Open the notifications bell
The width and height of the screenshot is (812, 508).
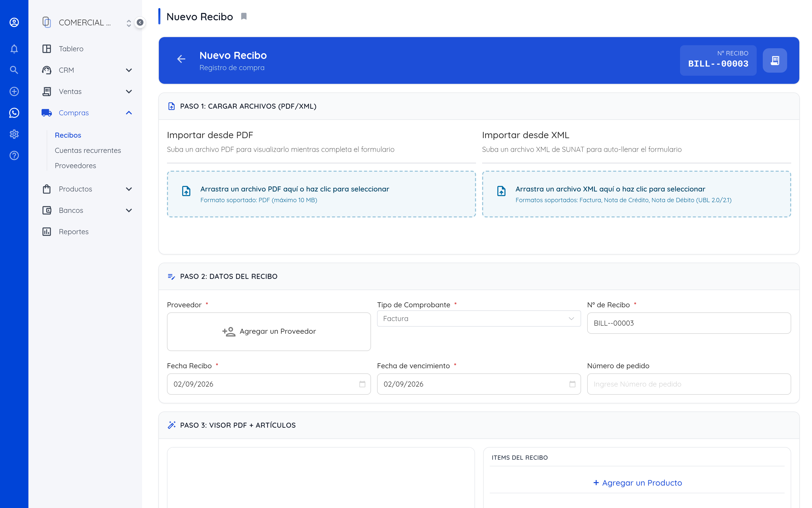pos(14,49)
